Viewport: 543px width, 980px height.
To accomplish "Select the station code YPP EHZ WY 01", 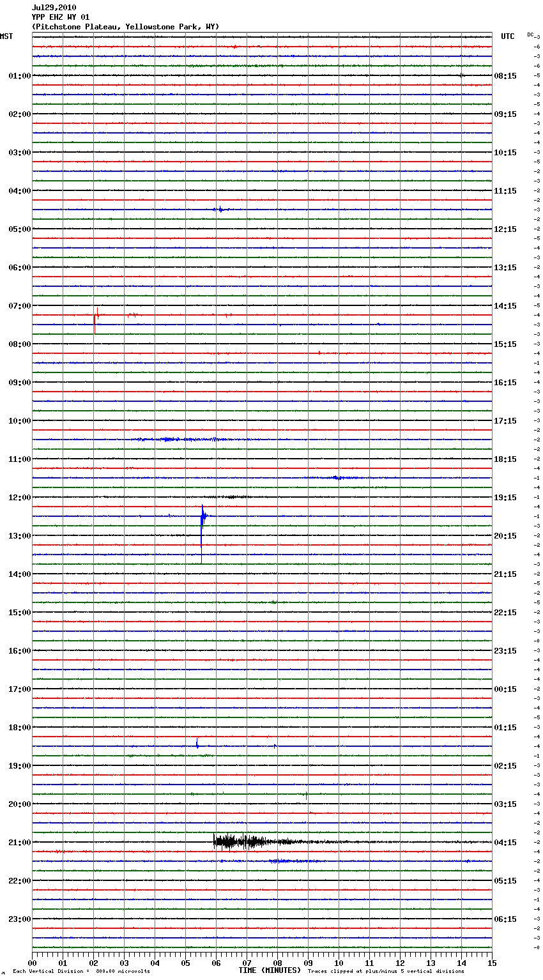I will [61, 17].
